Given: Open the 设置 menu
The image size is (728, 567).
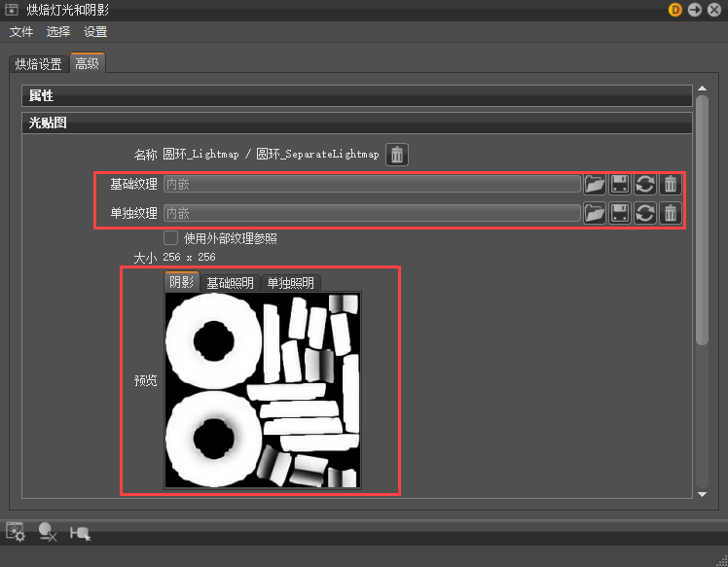Looking at the screenshot, I should [95, 32].
